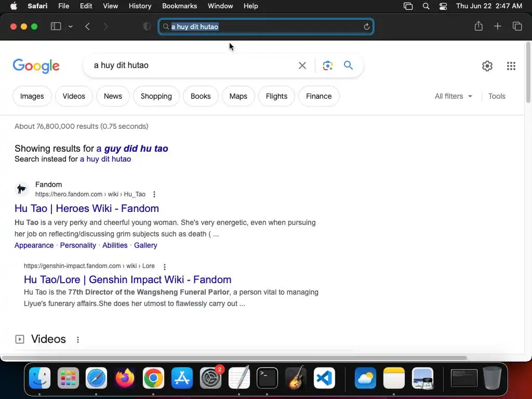Switch to the Maps results tab
The width and height of the screenshot is (532, 399).
pyautogui.click(x=238, y=96)
